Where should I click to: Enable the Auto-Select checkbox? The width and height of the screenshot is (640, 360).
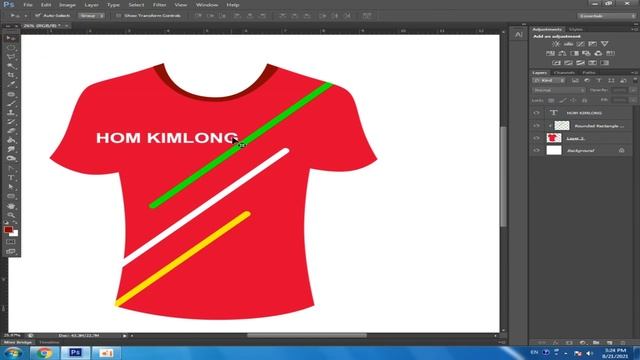pos(37,16)
